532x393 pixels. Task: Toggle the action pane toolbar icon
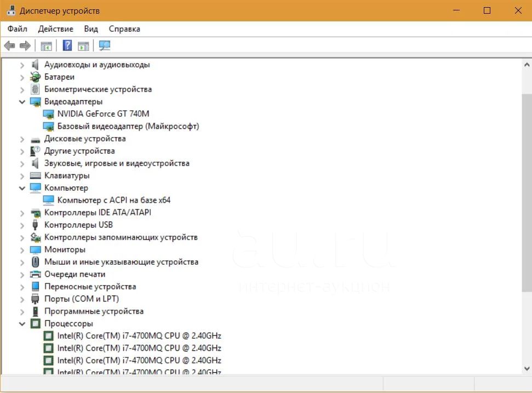coord(83,45)
